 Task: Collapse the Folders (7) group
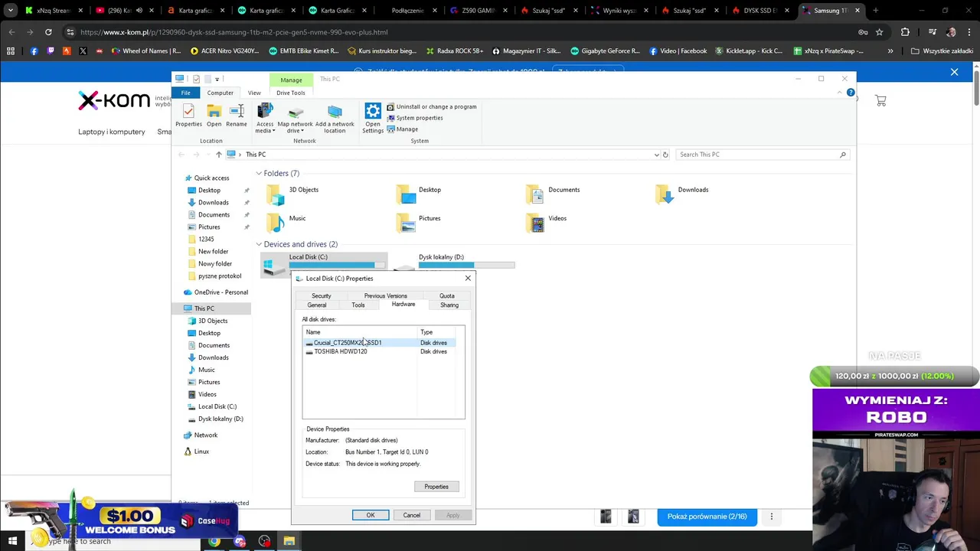259,174
